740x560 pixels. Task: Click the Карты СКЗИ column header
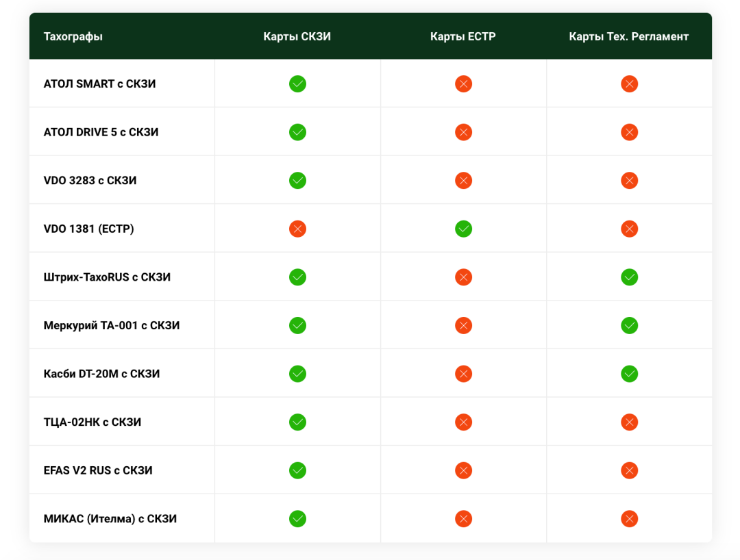click(x=297, y=37)
